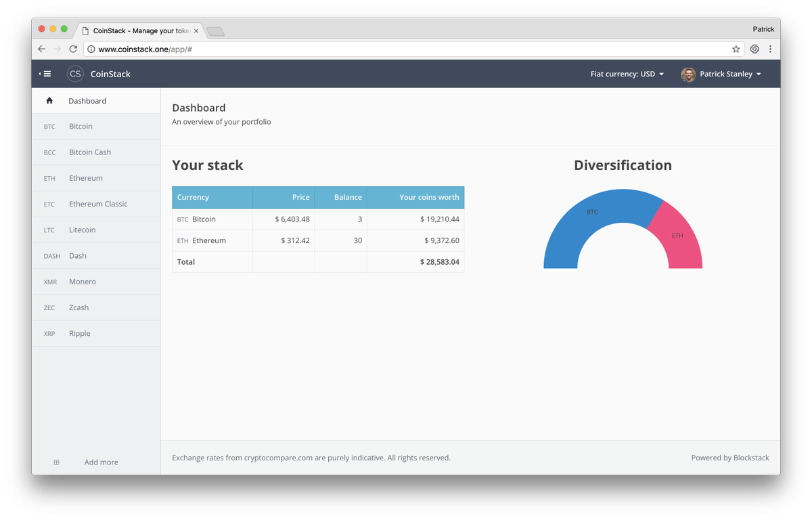
Task: Click the Your stack heading
Action: pos(208,165)
